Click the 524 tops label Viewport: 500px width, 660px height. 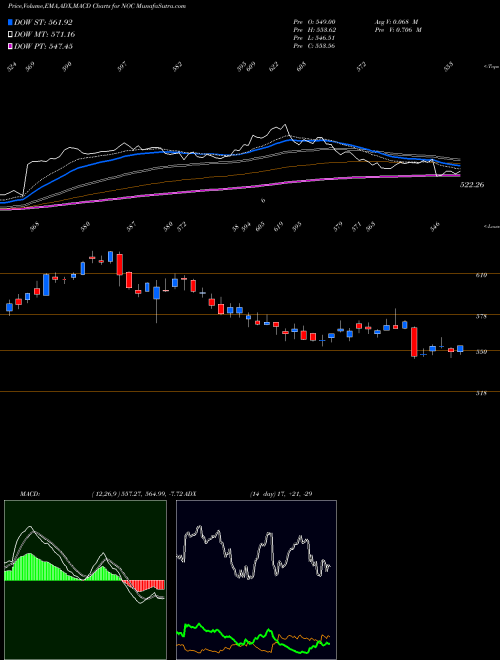pyautogui.click(x=12, y=67)
